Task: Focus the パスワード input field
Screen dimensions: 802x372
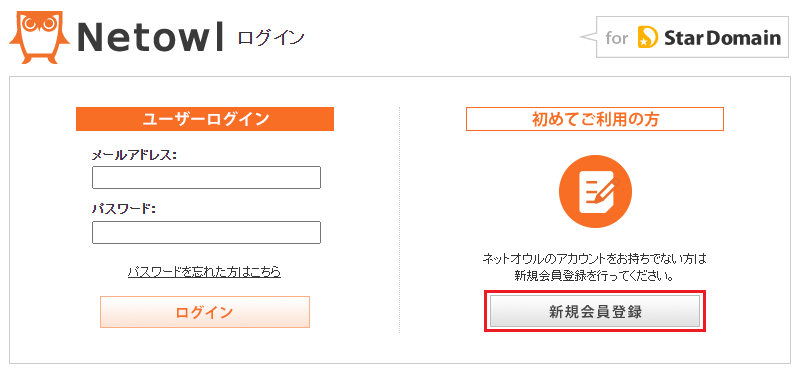Action: [x=206, y=232]
